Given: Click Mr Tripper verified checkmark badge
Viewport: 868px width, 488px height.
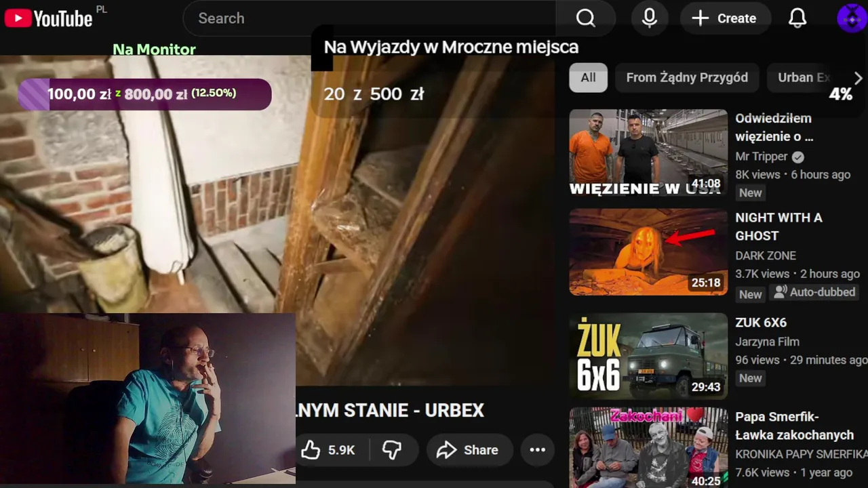Looking at the screenshot, I should coord(798,157).
